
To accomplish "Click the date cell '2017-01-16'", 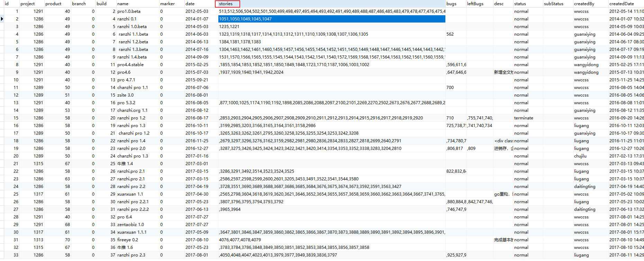I will [x=197, y=156].
